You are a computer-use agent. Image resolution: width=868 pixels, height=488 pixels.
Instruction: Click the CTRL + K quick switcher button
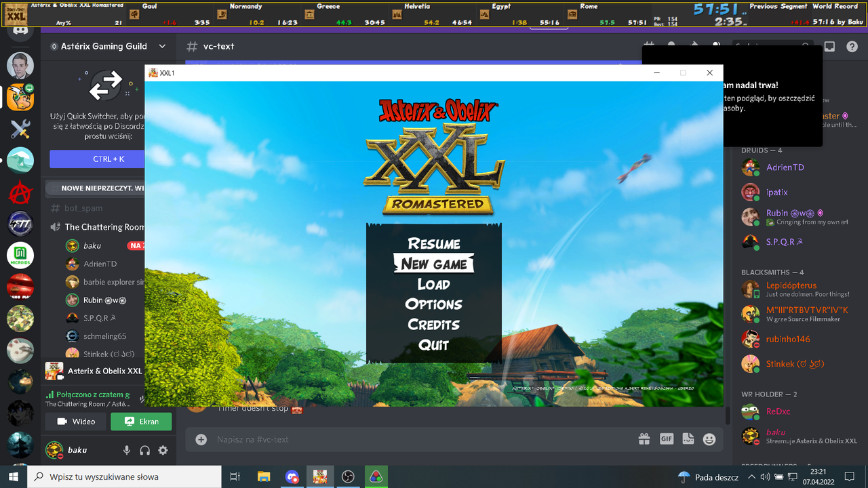97,159
